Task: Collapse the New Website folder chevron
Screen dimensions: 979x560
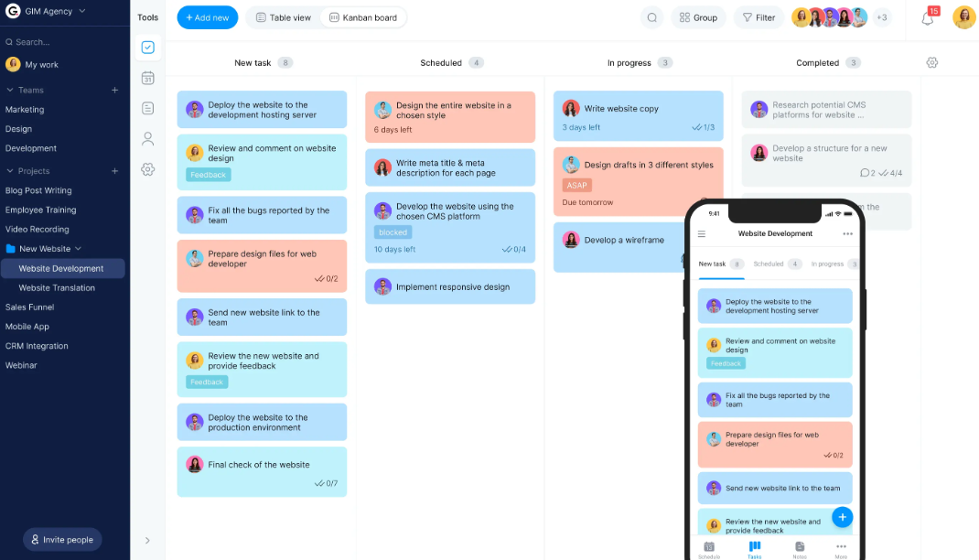Action: [78, 249]
